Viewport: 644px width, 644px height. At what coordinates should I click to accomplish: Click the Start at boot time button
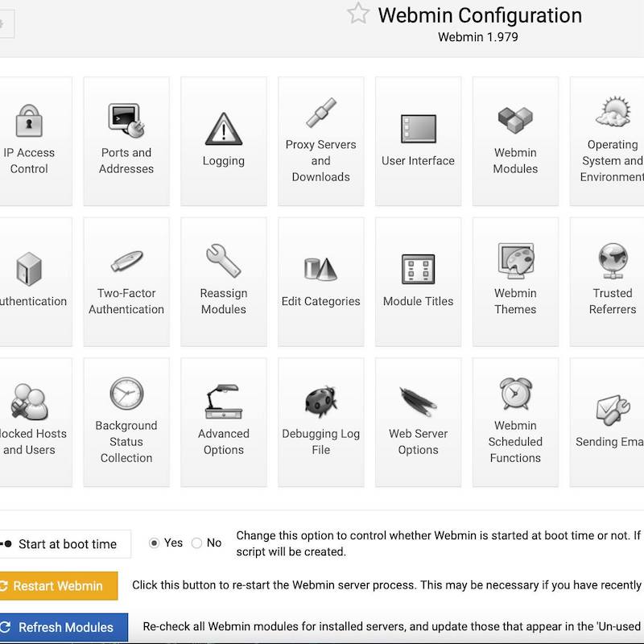point(65,544)
